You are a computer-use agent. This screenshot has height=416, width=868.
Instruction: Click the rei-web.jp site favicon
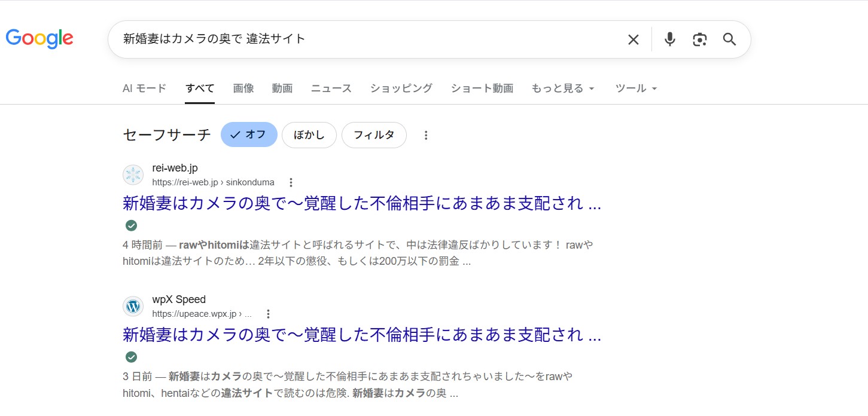(133, 175)
